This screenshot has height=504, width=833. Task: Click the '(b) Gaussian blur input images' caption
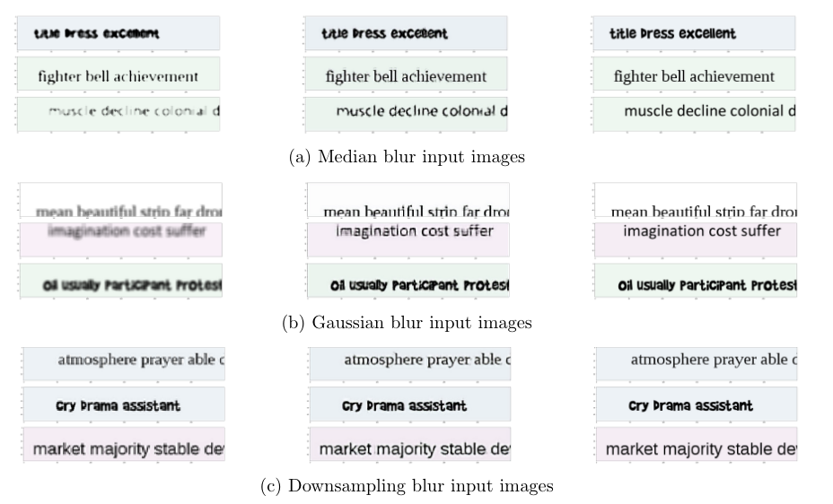407,323
